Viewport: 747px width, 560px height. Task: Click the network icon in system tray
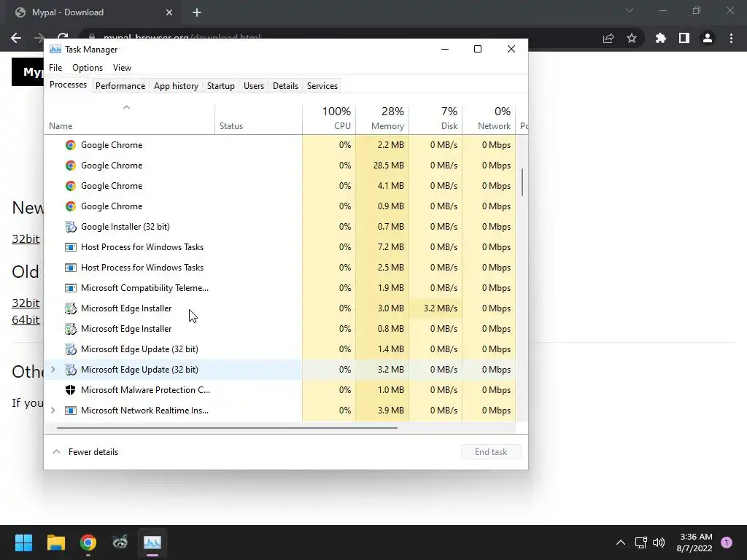point(640,542)
